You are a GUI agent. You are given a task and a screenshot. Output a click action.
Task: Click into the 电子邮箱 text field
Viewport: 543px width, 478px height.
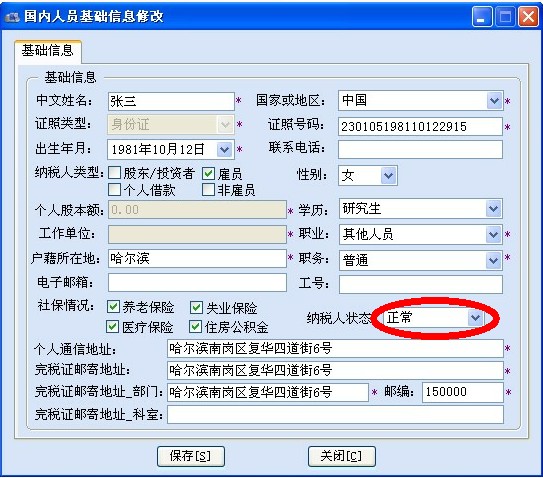pyautogui.click(x=197, y=282)
